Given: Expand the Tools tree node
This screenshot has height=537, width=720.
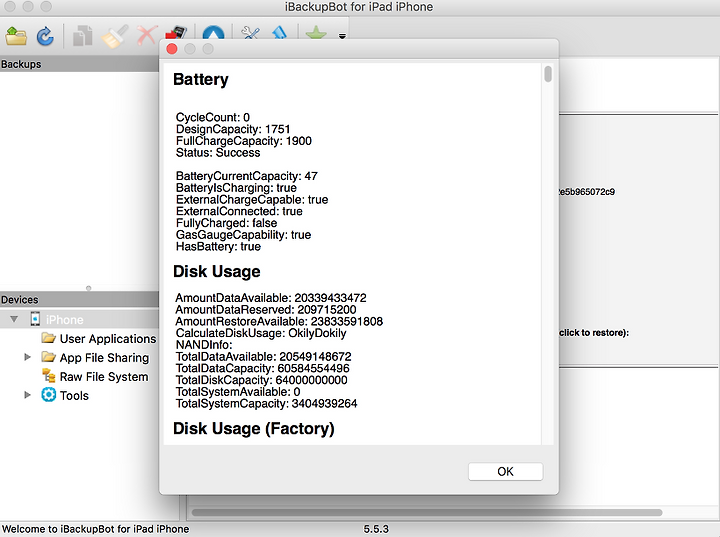Looking at the screenshot, I should point(28,395).
